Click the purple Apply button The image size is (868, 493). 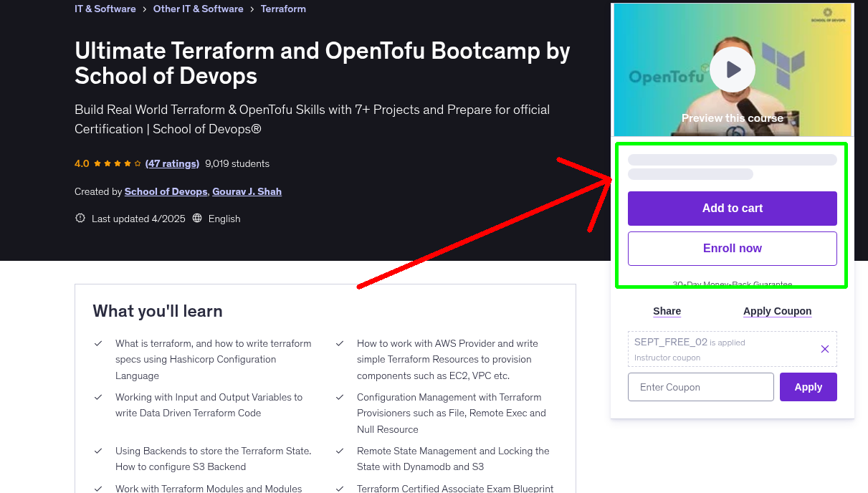click(809, 387)
